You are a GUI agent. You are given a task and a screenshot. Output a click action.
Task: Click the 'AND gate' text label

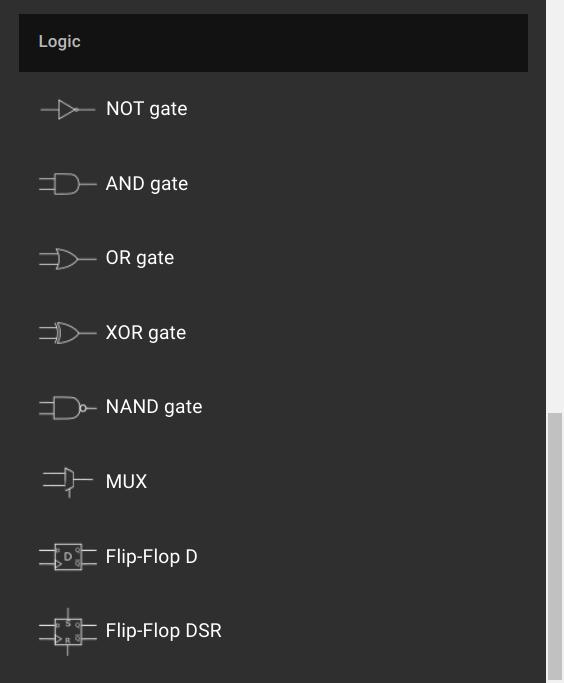click(x=147, y=184)
